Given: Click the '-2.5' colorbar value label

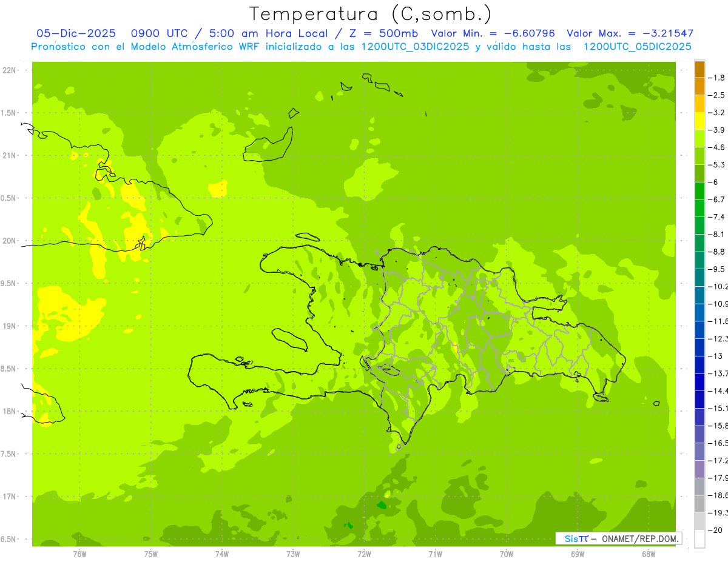Looking at the screenshot, I should point(717,95).
